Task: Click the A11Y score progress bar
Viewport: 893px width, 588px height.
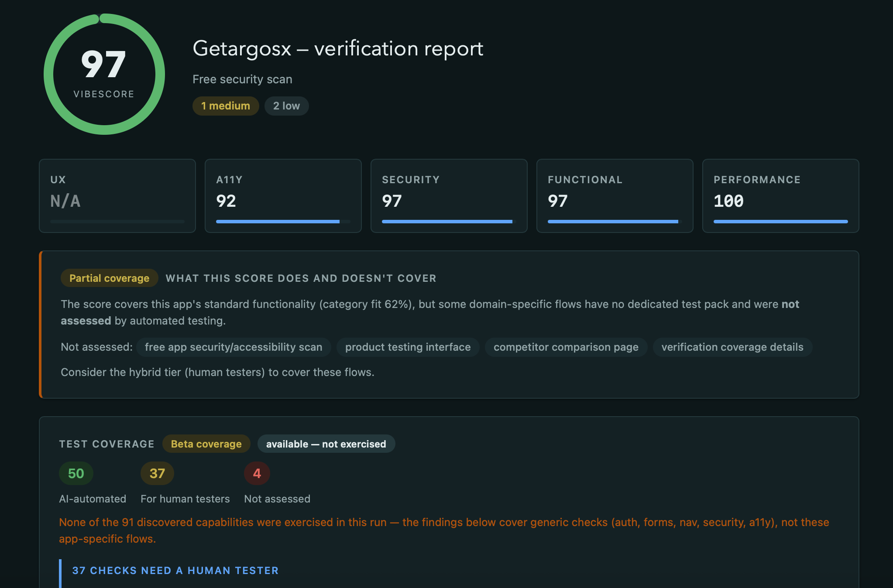Action: pos(283,222)
